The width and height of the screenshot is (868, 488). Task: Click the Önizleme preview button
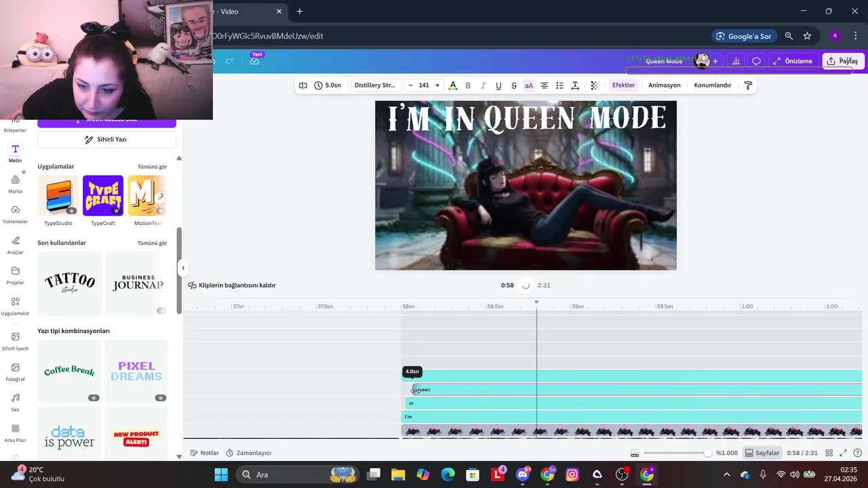coord(792,61)
